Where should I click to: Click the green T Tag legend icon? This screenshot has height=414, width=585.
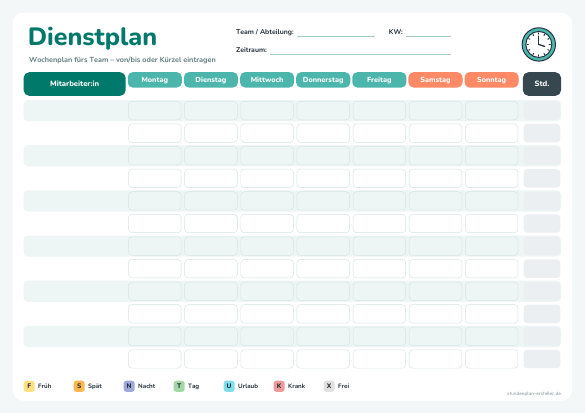179,386
